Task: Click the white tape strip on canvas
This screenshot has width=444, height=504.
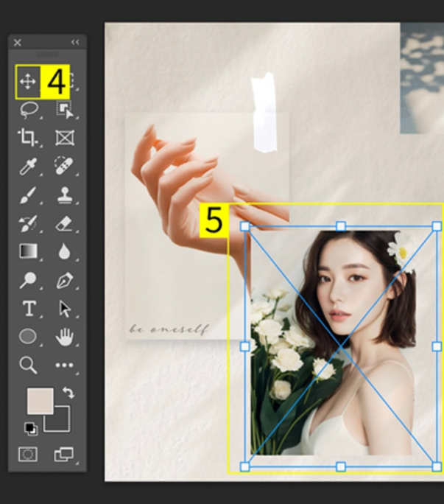Action: [x=264, y=113]
